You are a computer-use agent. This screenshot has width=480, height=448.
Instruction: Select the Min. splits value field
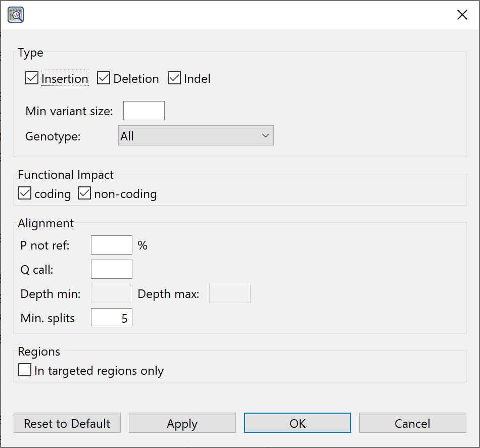click(111, 318)
